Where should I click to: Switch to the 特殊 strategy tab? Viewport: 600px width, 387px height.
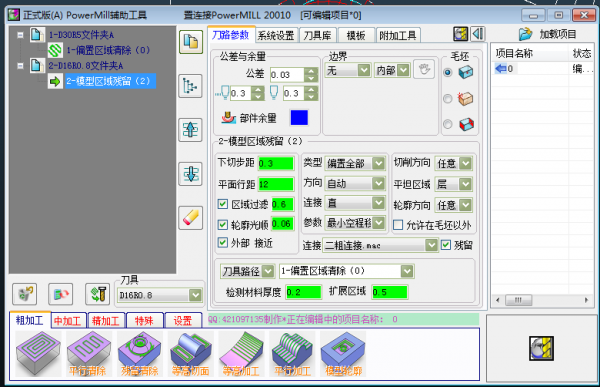[144, 321]
